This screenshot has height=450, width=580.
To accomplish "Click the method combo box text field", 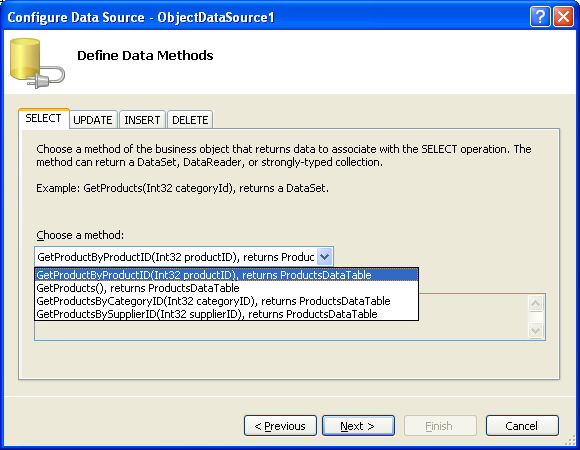I will tap(176, 257).
